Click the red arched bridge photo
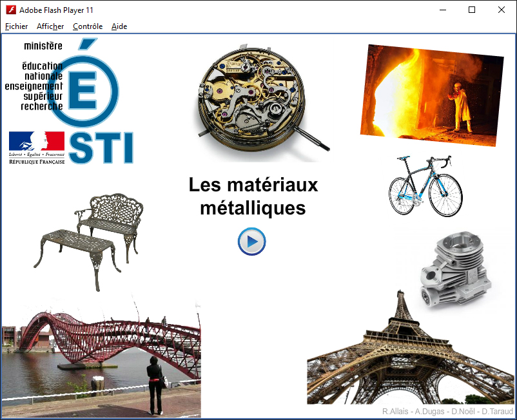Screen dimensions: 517x420 (x=101, y=359)
